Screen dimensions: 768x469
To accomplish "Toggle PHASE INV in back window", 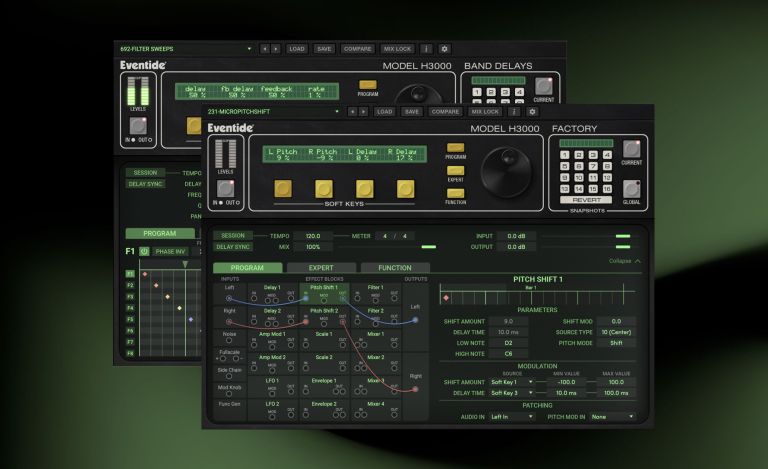I will 170,251.
